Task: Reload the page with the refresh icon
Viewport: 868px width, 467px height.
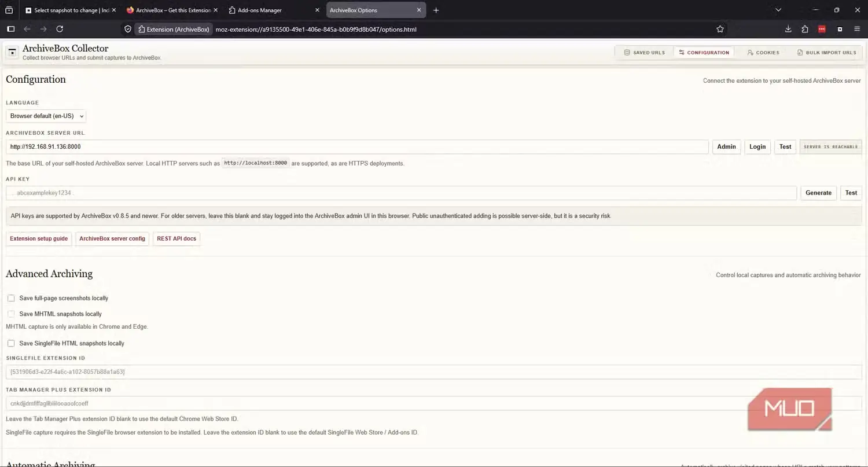Action: point(60,29)
